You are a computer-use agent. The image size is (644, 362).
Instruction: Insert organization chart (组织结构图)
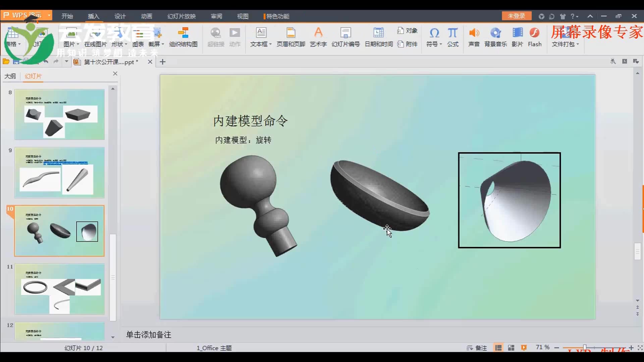click(183, 37)
